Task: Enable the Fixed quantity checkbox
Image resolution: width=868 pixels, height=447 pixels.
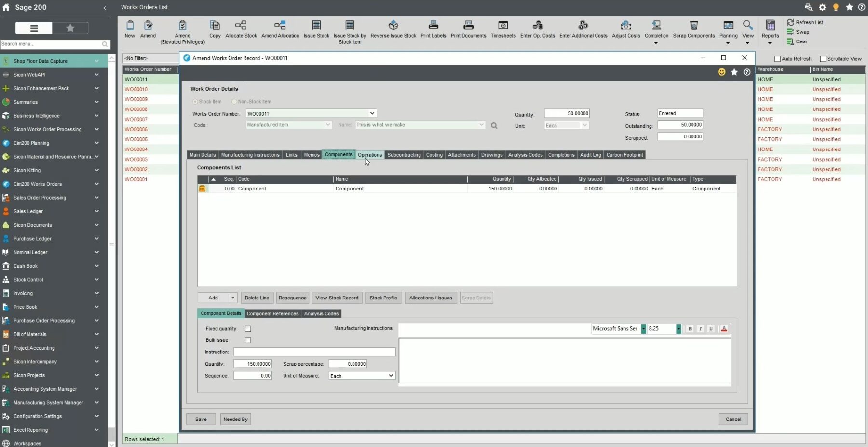Action: coord(248,329)
